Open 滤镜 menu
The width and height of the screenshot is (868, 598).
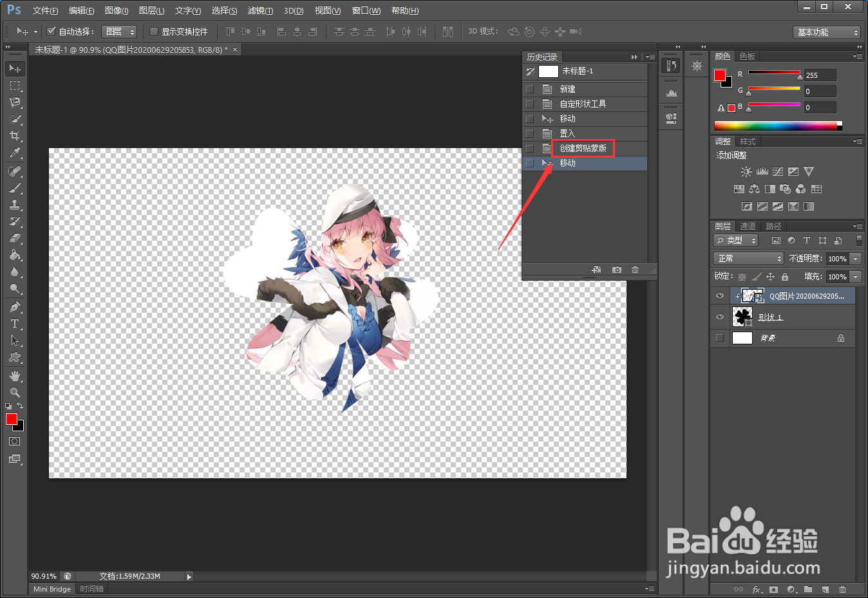pyautogui.click(x=260, y=10)
